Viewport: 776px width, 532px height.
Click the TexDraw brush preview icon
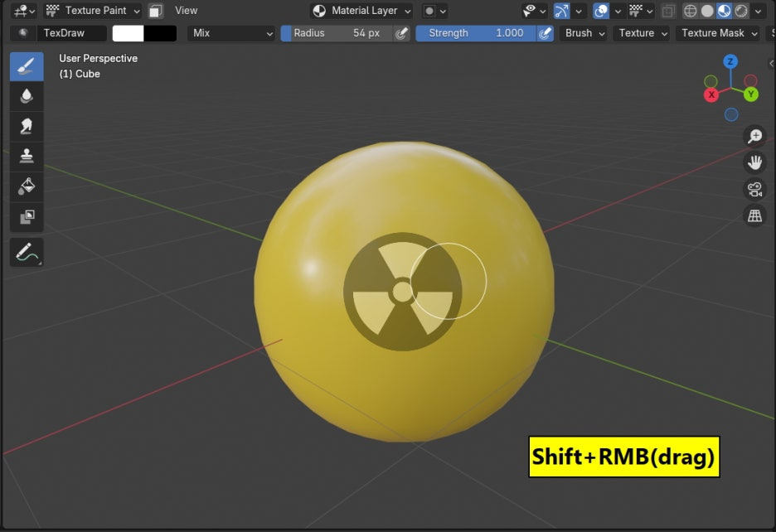pos(23,33)
